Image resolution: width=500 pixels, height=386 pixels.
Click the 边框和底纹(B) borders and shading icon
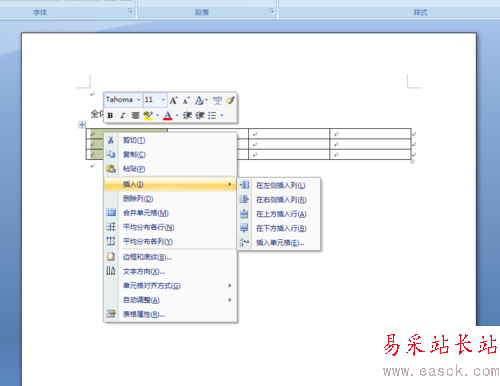(x=111, y=257)
